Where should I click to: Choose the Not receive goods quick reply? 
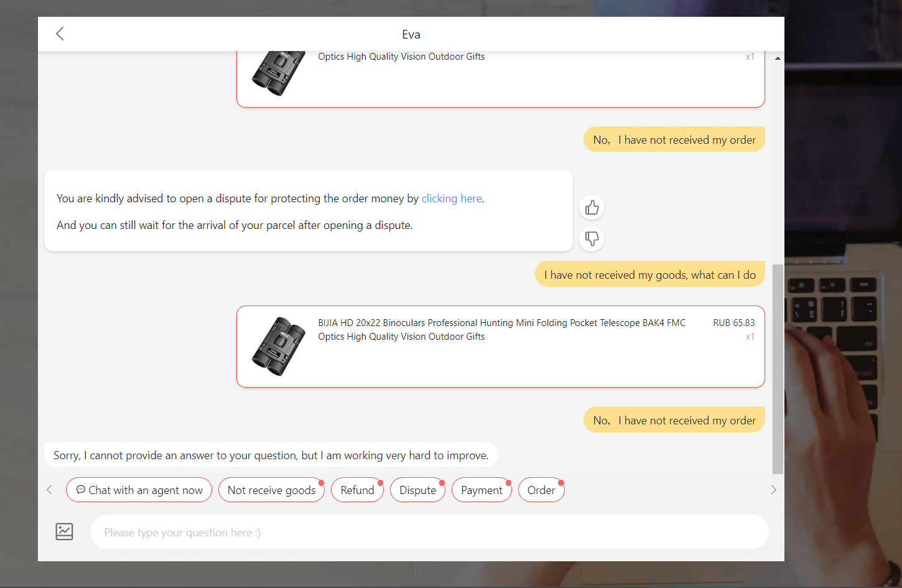271,490
